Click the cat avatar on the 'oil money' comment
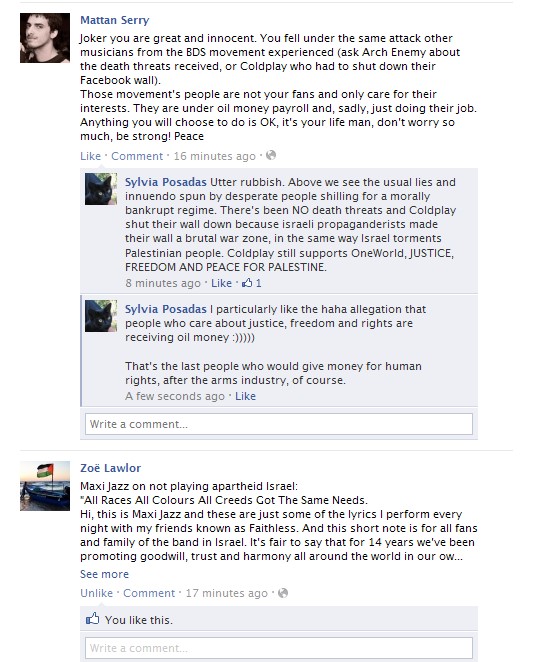The image size is (540, 662). 101,316
